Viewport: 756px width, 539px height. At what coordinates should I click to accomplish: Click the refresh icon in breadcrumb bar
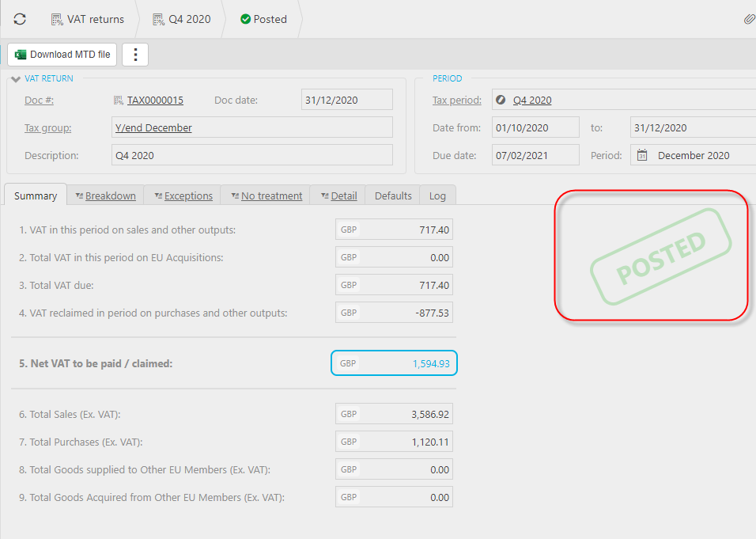pyautogui.click(x=20, y=19)
